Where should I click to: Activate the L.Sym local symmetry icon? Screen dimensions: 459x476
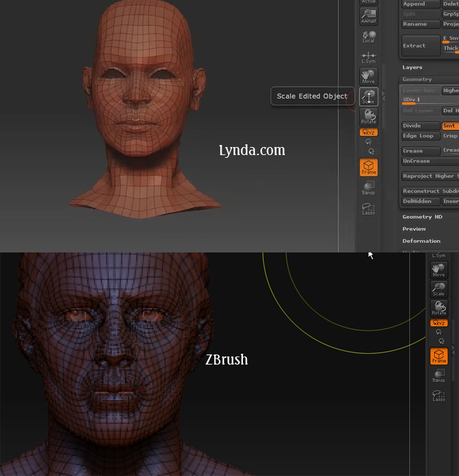[368, 57]
